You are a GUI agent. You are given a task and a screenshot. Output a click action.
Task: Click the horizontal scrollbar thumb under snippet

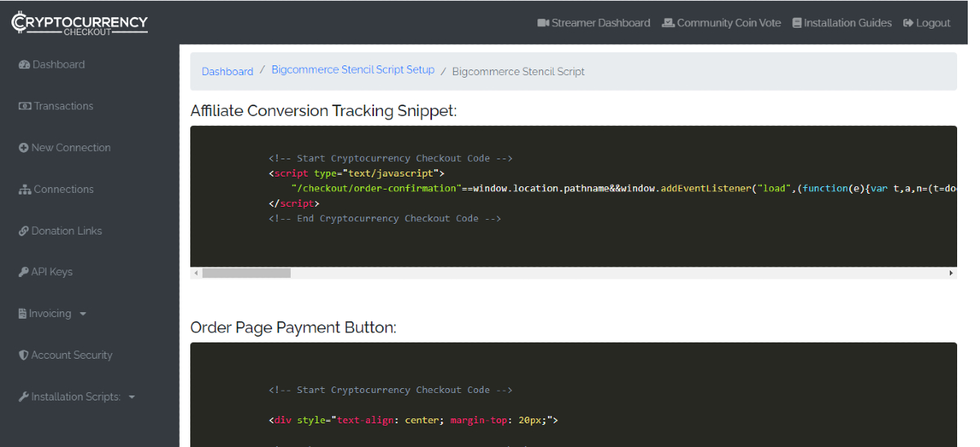coord(246,273)
